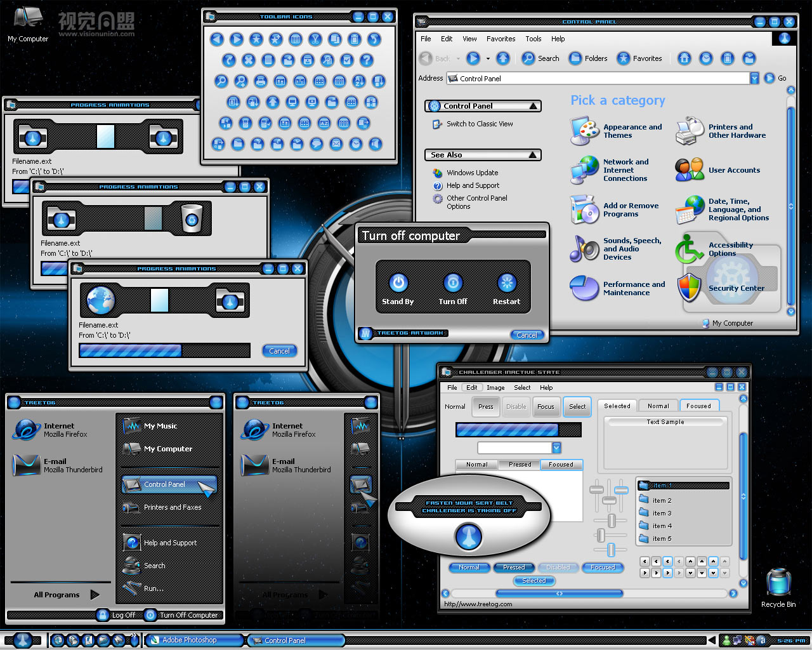Open the Image menu in inactive window
The width and height of the screenshot is (812, 650).
pyautogui.click(x=495, y=388)
